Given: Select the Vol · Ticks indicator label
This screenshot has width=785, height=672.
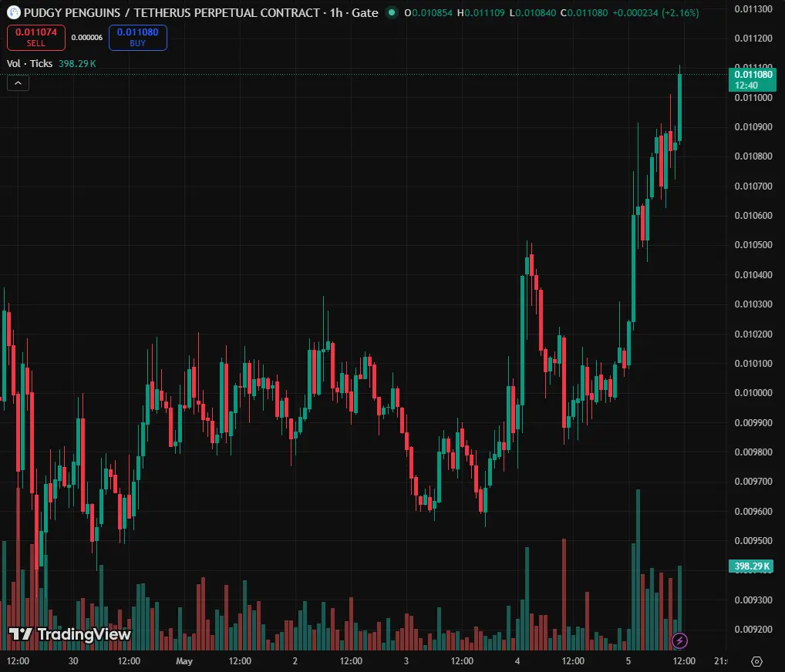Looking at the screenshot, I should tap(29, 63).
